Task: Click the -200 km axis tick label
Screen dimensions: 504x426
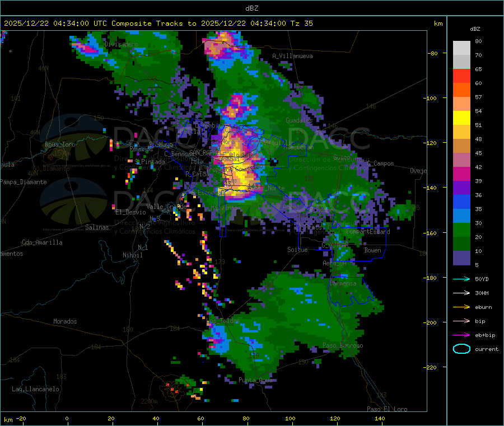Action: (x=430, y=322)
